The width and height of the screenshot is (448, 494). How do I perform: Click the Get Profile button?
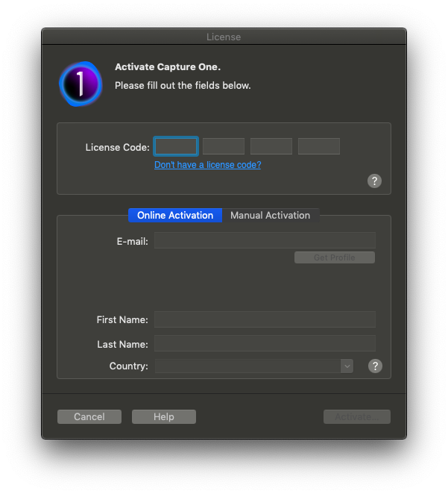[335, 257]
